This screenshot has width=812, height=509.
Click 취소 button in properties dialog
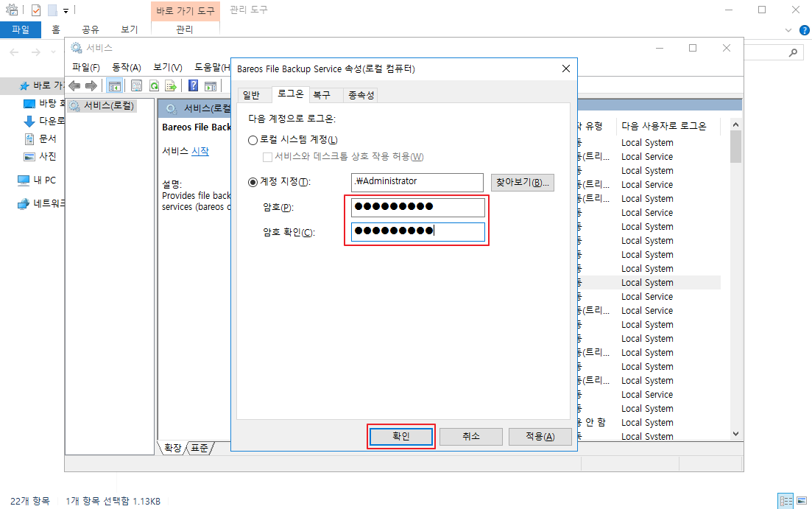click(470, 436)
